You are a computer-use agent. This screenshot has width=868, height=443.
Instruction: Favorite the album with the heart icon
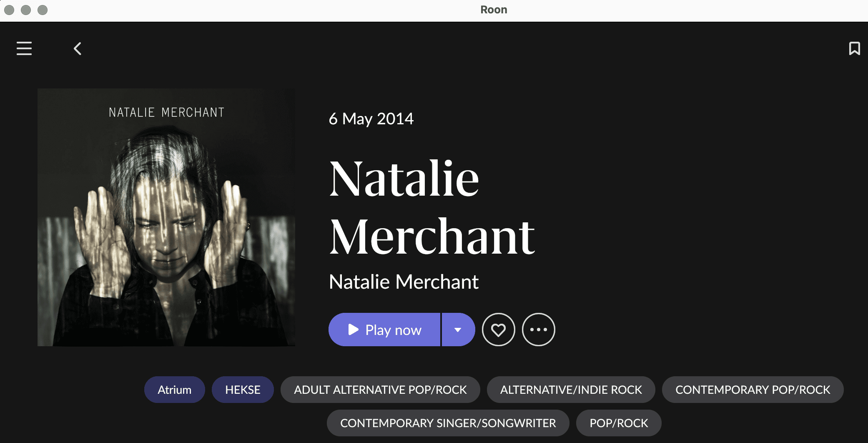click(x=498, y=330)
